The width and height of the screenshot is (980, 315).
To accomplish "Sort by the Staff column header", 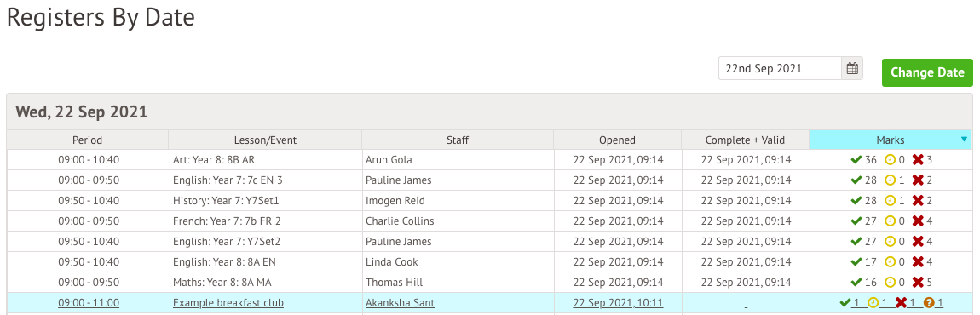I will click(x=458, y=140).
